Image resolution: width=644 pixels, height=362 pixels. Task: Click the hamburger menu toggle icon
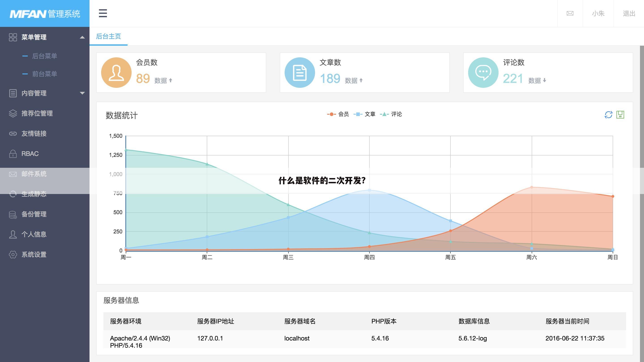[103, 13]
